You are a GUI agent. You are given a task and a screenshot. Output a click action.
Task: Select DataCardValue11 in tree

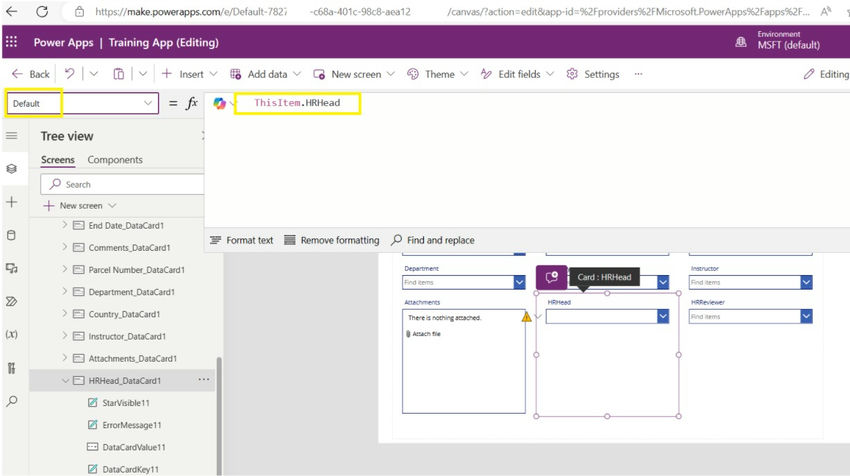(x=134, y=447)
